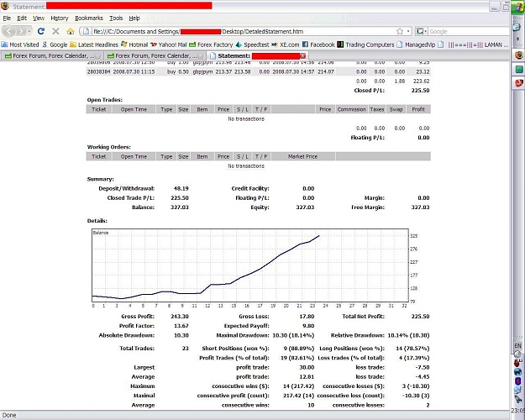Open the Forex Factory bookmark
Screen dimensions: 525x420
pos(211,45)
